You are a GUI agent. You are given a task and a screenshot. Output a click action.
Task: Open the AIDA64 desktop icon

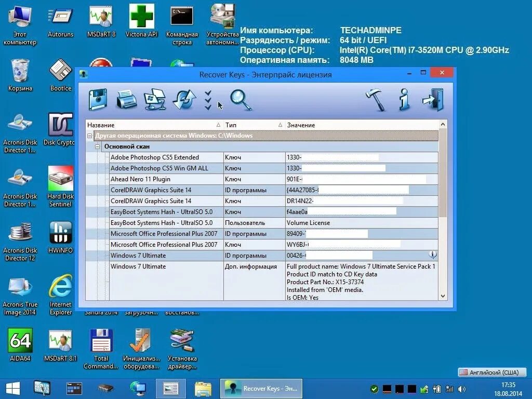[x=20, y=345]
